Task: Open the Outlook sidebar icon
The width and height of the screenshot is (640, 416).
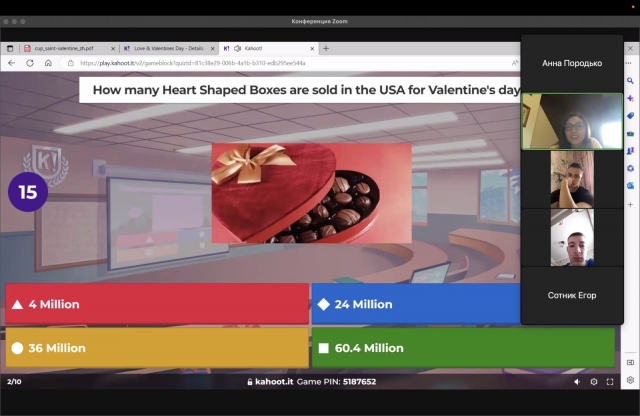Action: click(630, 186)
